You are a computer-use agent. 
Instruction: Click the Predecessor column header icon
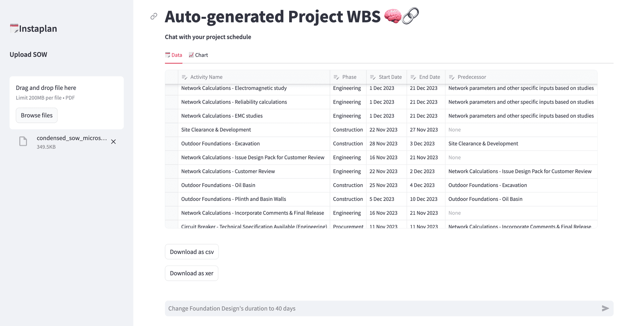tap(451, 77)
